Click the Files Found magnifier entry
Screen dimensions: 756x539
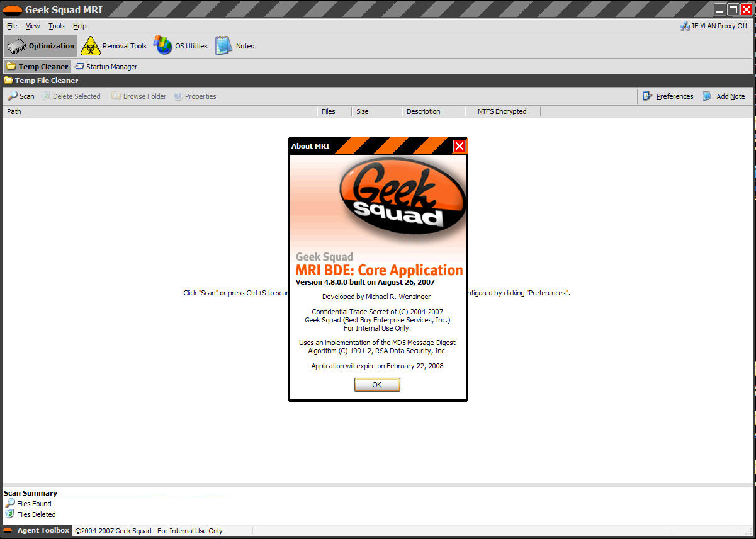(28, 504)
